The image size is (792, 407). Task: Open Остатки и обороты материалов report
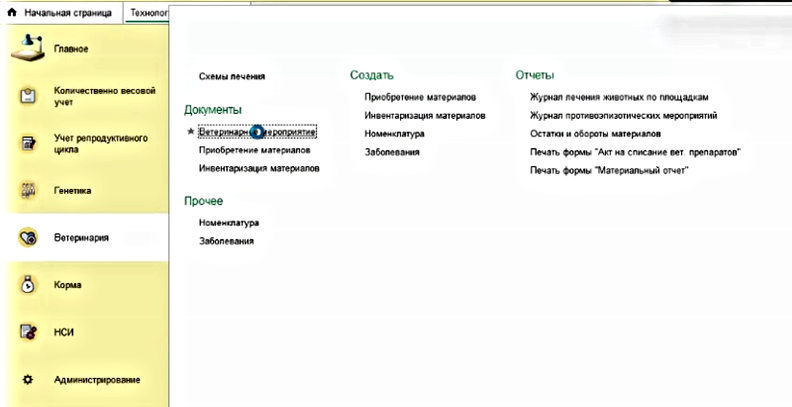[595, 134]
